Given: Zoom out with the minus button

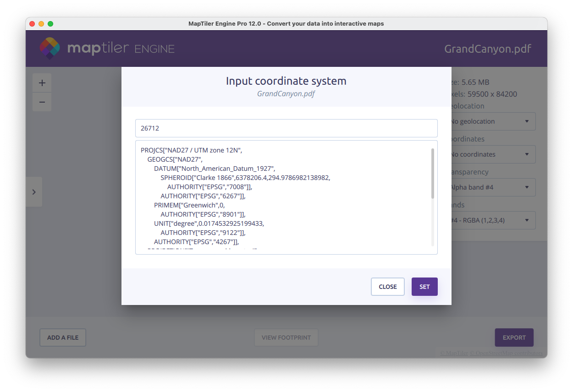Looking at the screenshot, I should tap(42, 102).
